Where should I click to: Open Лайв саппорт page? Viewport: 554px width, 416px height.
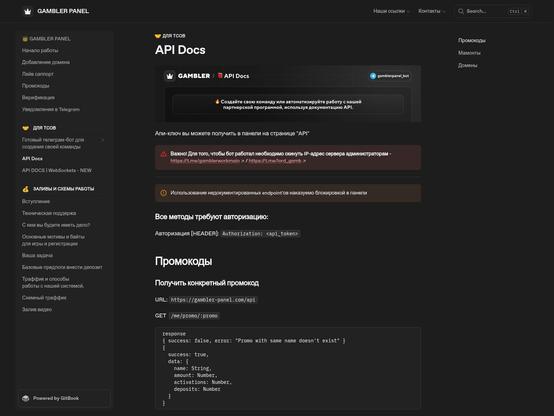pos(37,74)
